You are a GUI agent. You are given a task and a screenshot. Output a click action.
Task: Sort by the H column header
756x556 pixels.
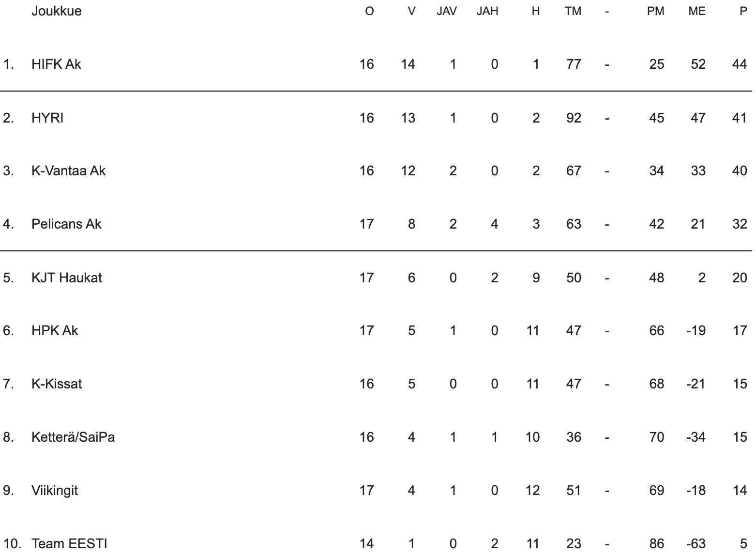(535, 11)
